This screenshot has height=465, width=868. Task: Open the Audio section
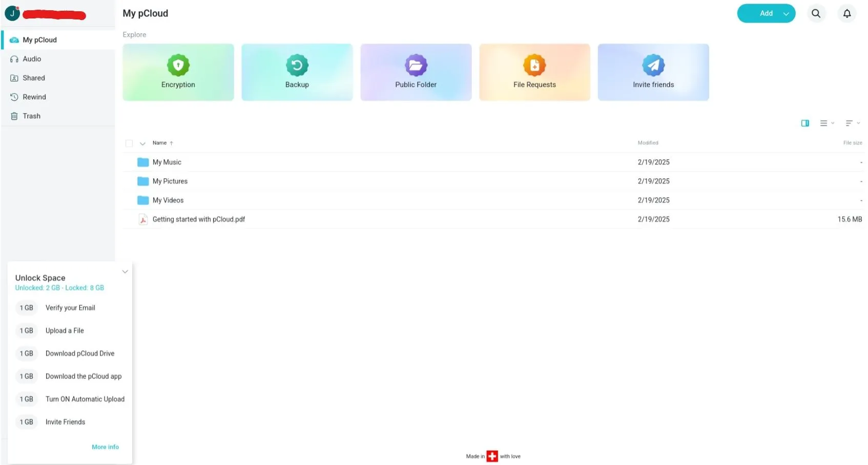58,59
